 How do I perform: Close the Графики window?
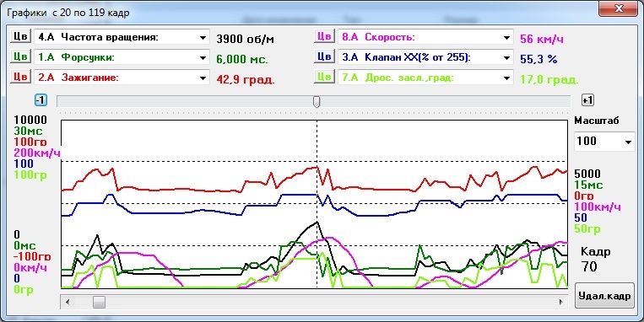tap(618, 8)
